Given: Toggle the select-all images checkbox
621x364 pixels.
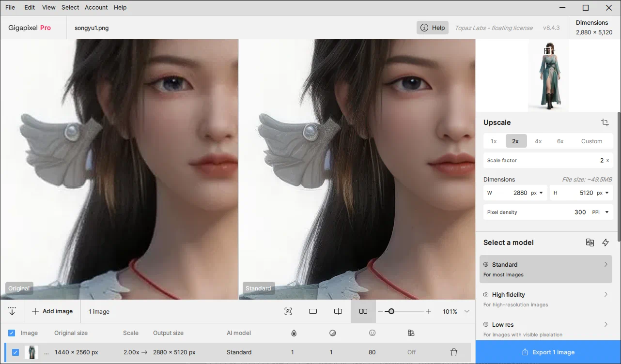Looking at the screenshot, I should (x=12, y=333).
